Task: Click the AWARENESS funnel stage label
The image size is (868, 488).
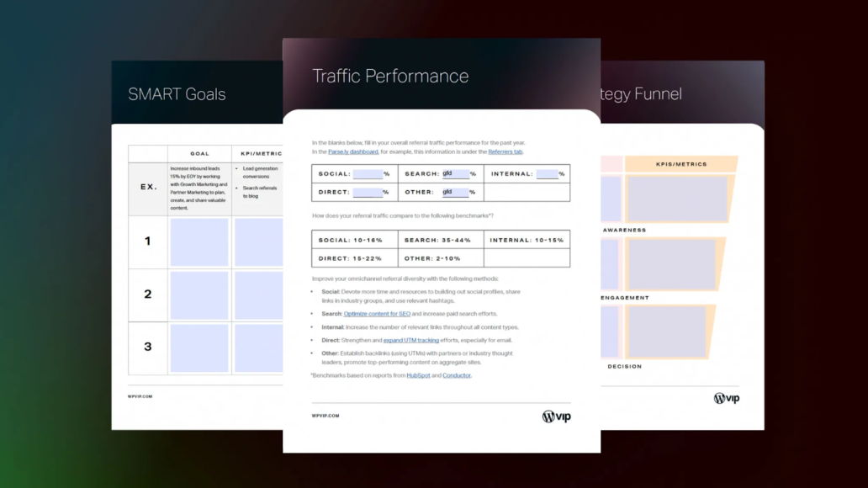Action: point(624,230)
